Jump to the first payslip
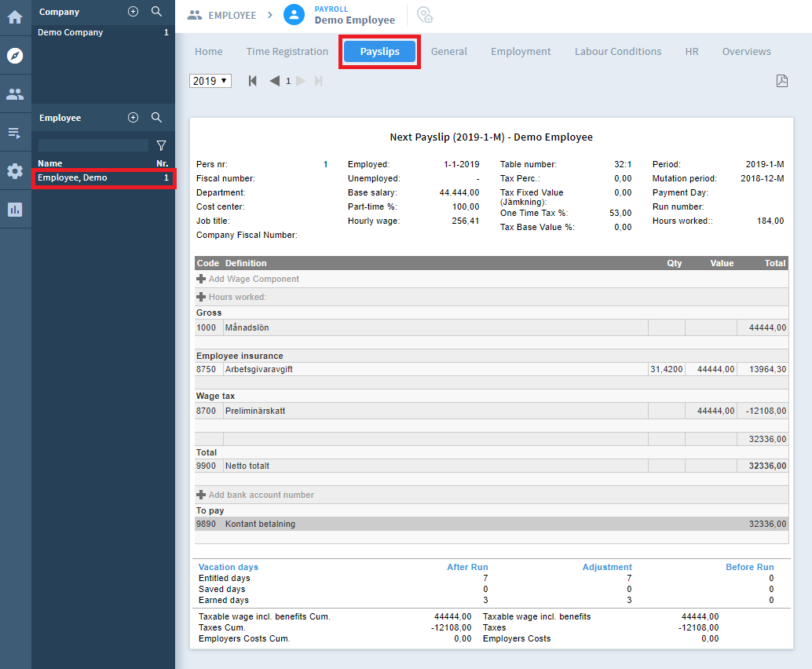Viewport: 812px width, 669px height. click(x=253, y=81)
